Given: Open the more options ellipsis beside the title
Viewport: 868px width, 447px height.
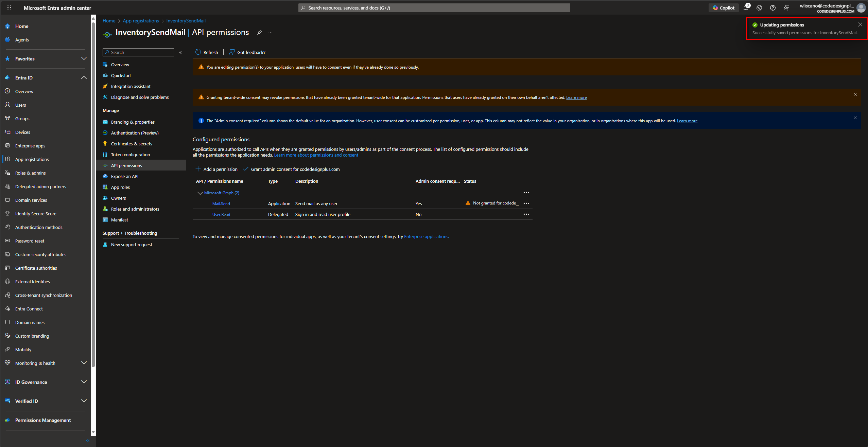Looking at the screenshot, I should click(x=271, y=32).
